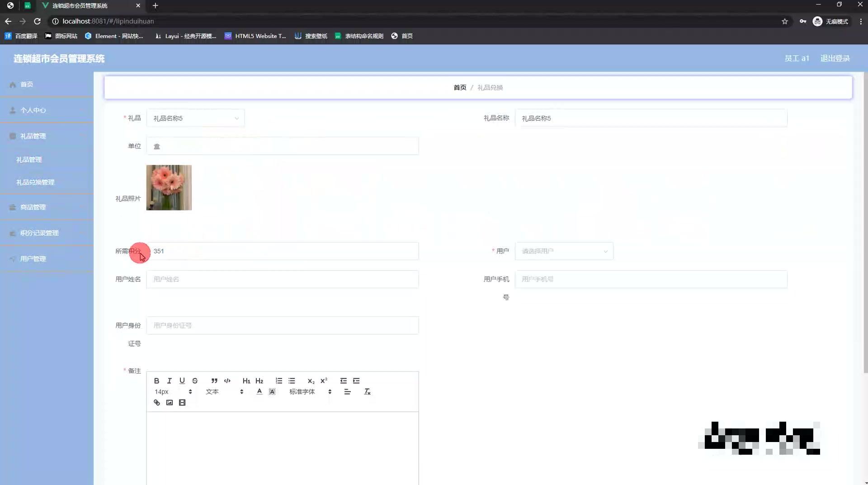Open a new browser tab

click(x=155, y=5)
